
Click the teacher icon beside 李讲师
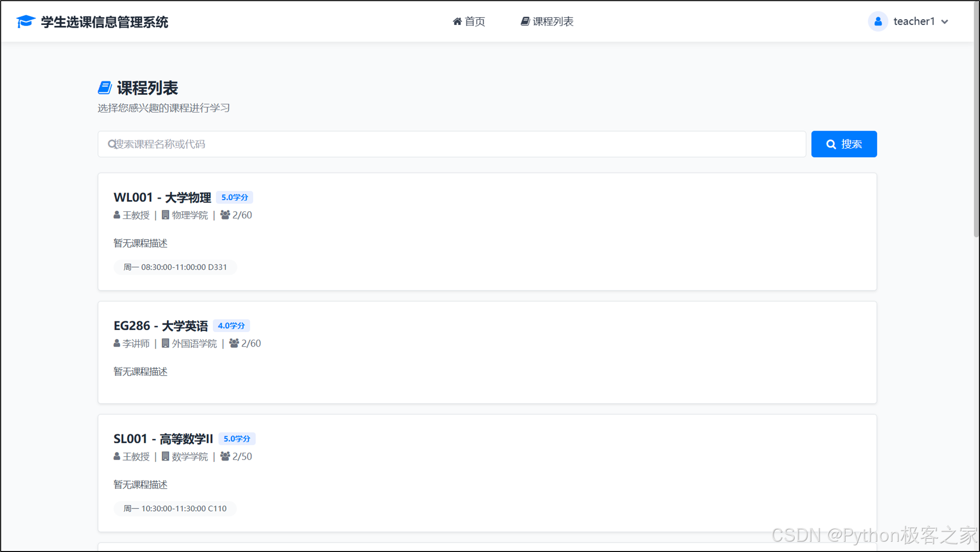(117, 343)
